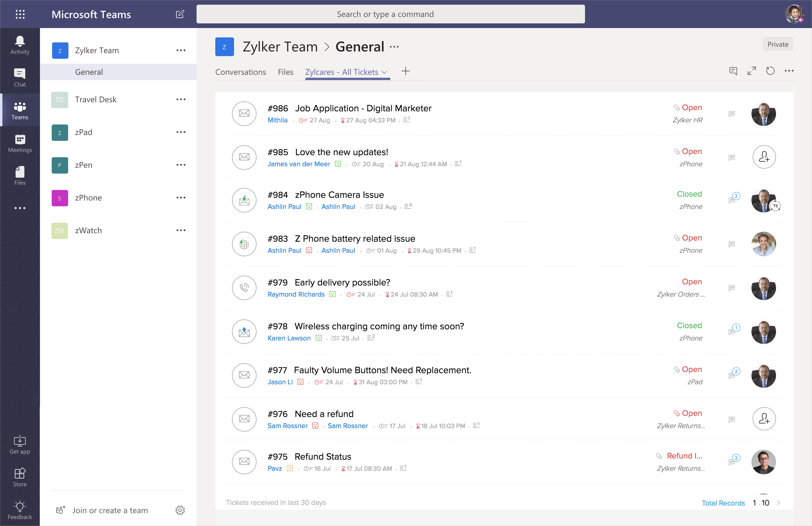The height and width of the screenshot is (526, 812).
Task: Click the refresh tab icon
Action: (x=770, y=71)
